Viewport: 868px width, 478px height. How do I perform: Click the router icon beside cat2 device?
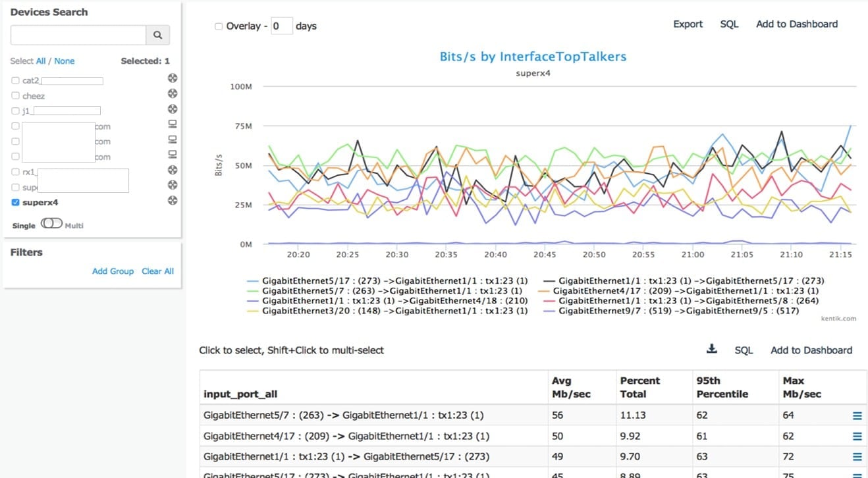coord(173,78)
